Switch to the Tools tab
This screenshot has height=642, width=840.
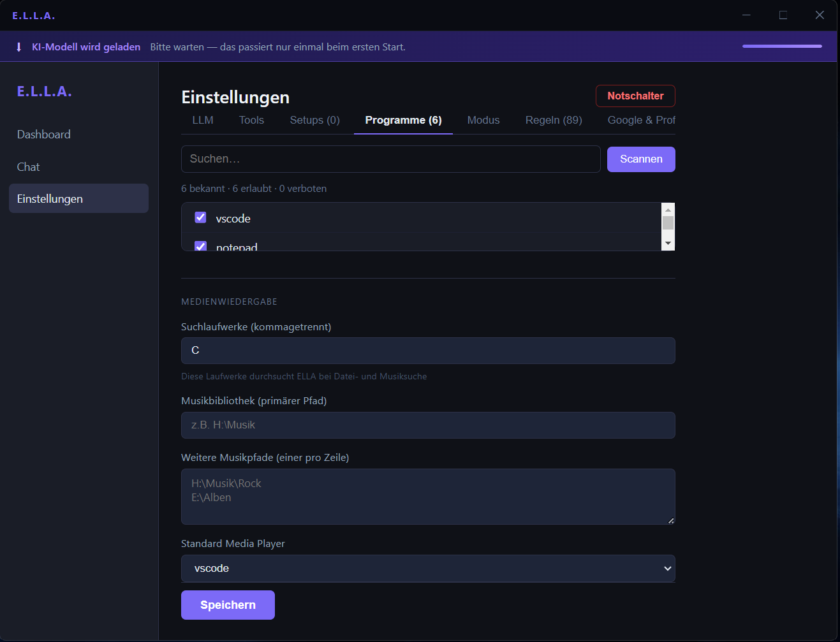tap(251, 120)
